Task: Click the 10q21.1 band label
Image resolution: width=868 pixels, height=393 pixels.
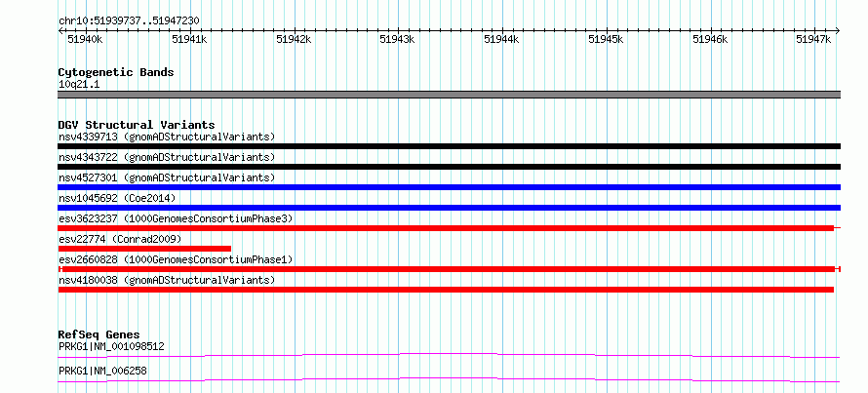Action: (79, 85)
